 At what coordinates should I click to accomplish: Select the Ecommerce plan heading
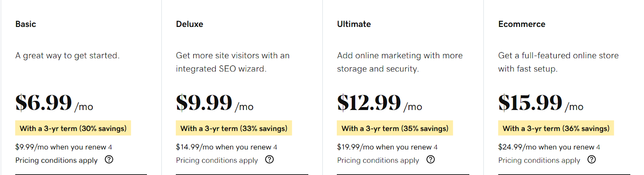point(522,24)
